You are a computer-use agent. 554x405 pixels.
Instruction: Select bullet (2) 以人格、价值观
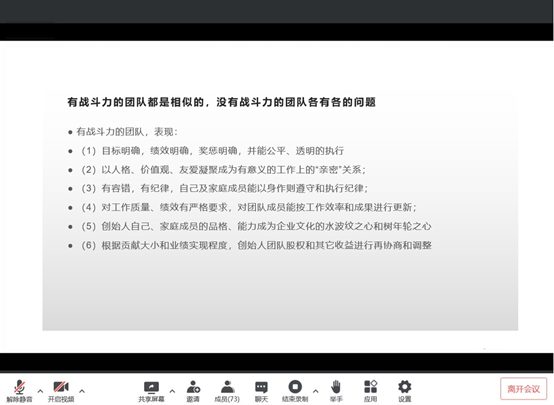click(217, 170)
